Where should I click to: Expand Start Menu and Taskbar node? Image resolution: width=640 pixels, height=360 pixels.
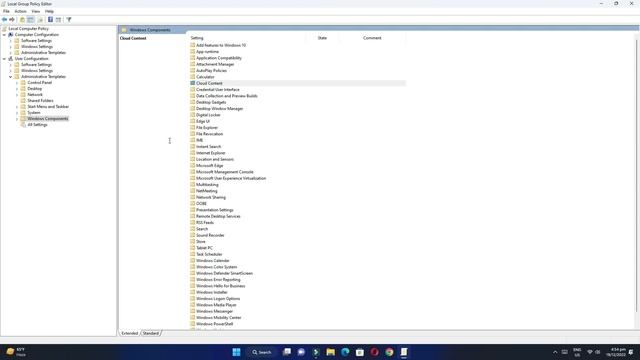click(x=17, y=107)
